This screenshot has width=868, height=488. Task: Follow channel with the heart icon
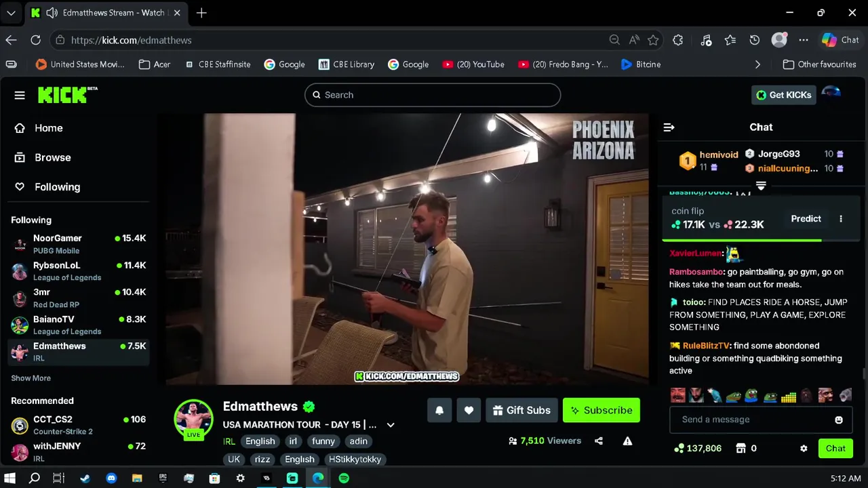pos(469,410)
